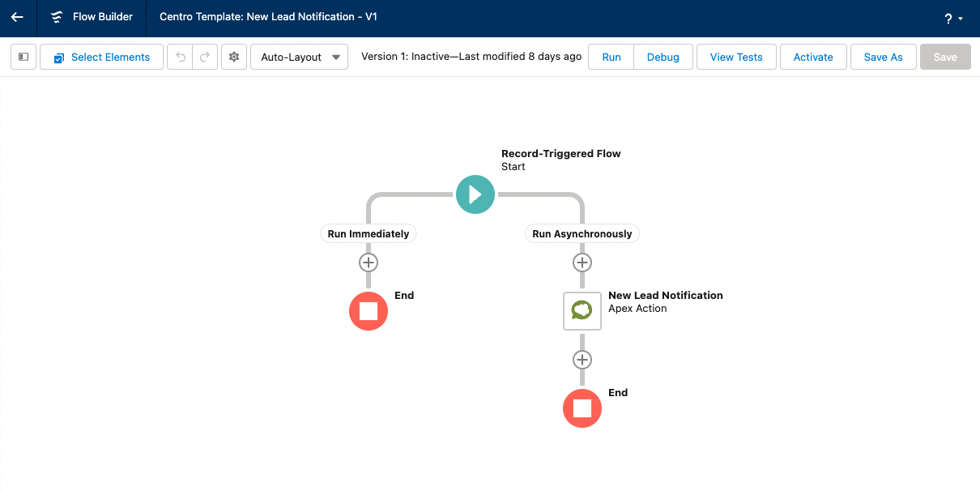Add an element on the Run Asynchronously path
The image size is (980, 491).
pyautogui.click(x=582, y=262)
